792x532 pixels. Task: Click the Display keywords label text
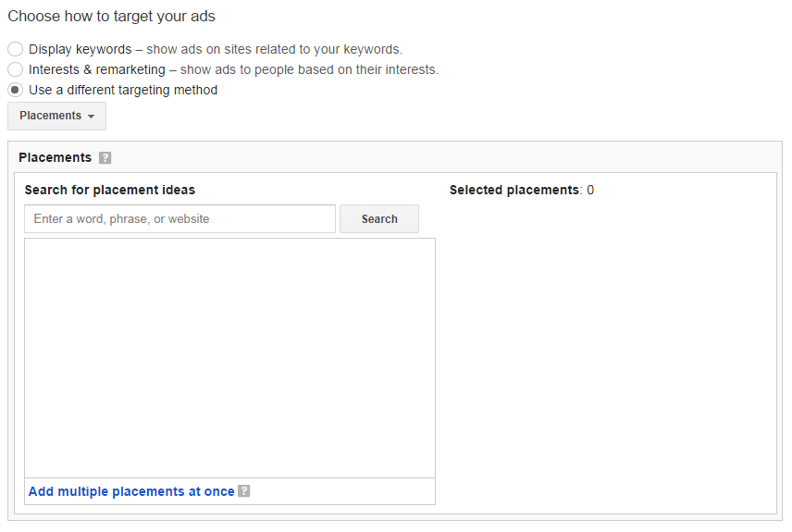coord(80,49)
